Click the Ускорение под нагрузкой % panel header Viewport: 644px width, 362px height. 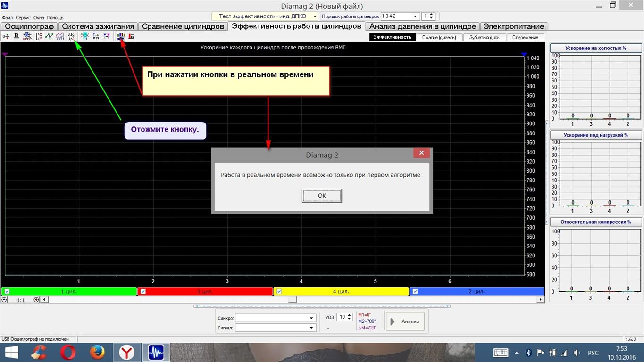(595, 135)
